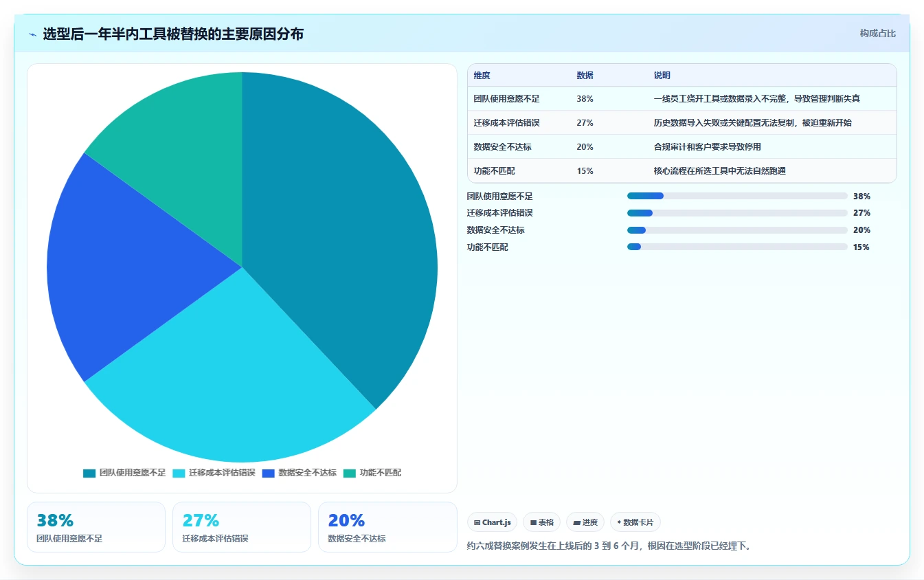The image size is (924, 580).
Task: Click the lightning icon beside the page title
Action: click(x=33, y=34)
